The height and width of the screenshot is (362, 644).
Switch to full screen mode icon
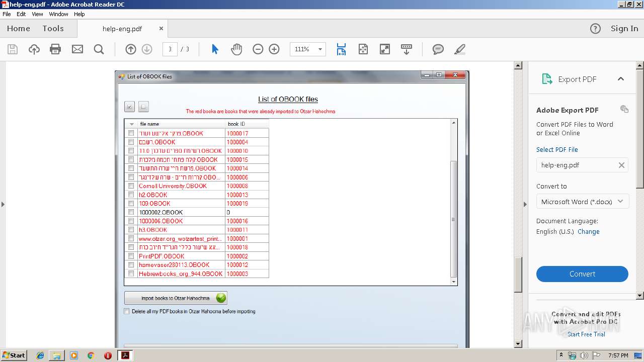(x=385, y=49)
